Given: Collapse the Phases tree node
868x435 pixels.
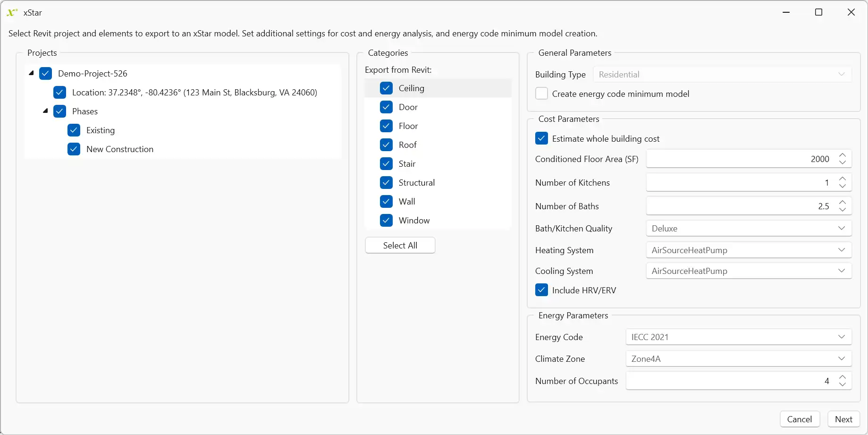Looking at the screenshot, I should (45, 111).
